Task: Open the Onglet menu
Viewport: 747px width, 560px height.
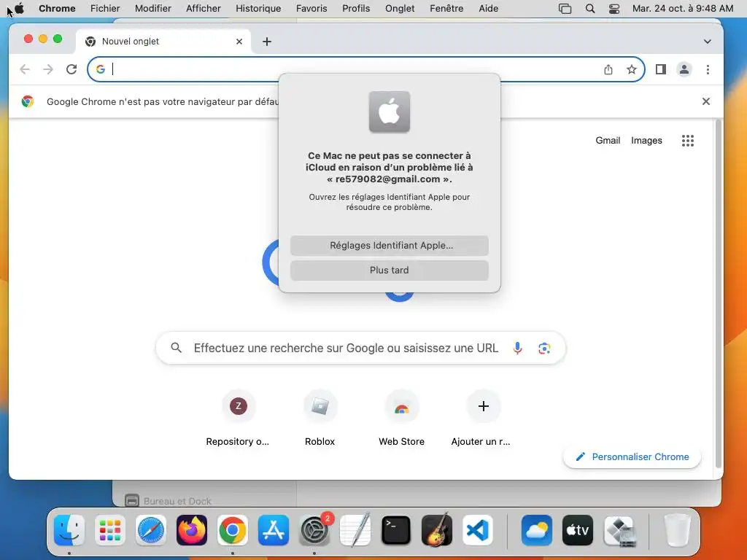Action: coord(400,8)
